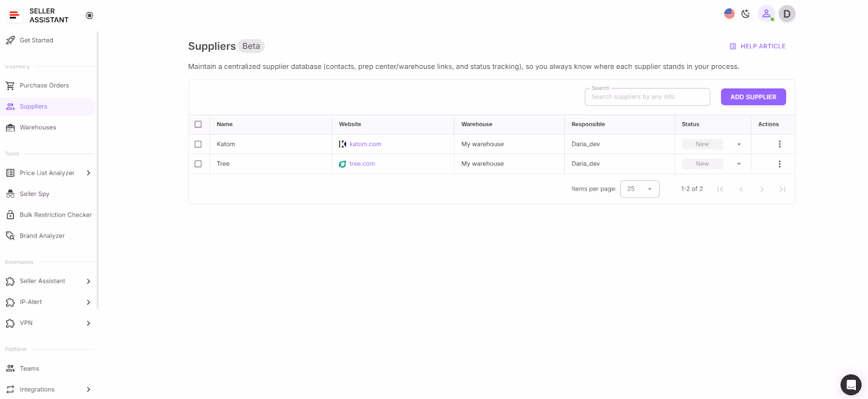Viewport: 868px width, 399px height.
Task: Click the Price List Analyzer list icon
Action: point(10,173)
